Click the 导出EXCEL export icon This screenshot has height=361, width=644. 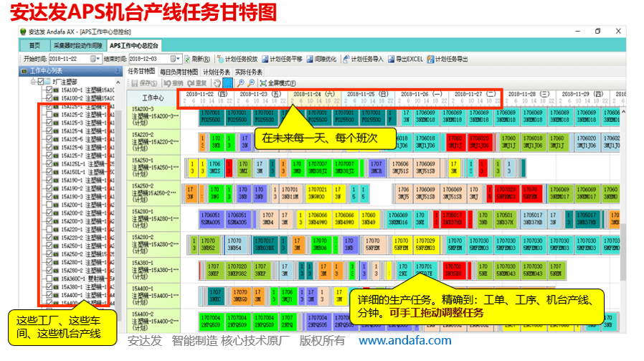click(x=391, y=59)
